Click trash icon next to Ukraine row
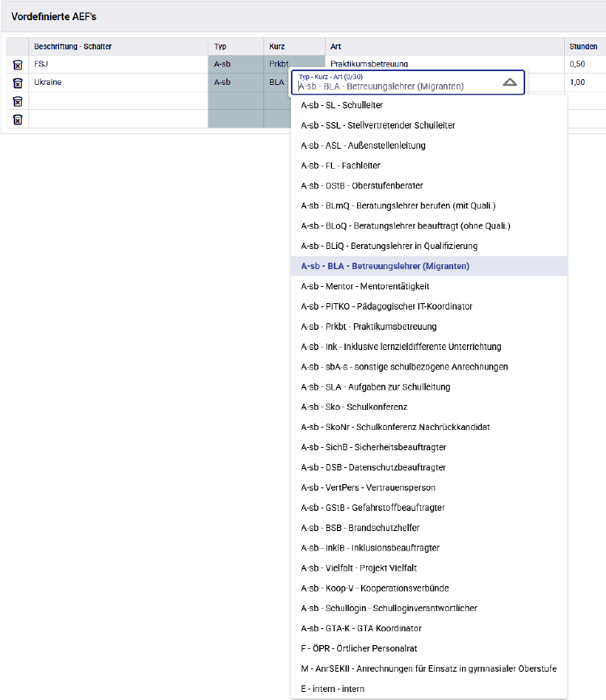 point(18,82)
